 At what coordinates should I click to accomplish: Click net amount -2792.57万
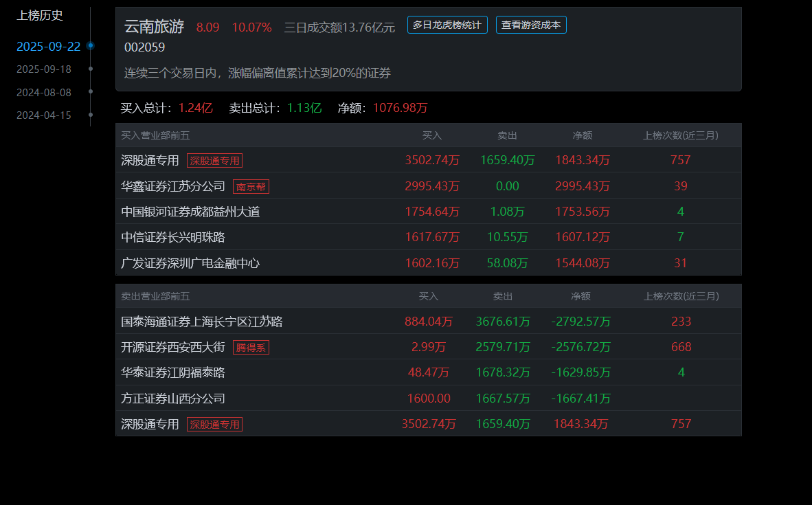580,322
